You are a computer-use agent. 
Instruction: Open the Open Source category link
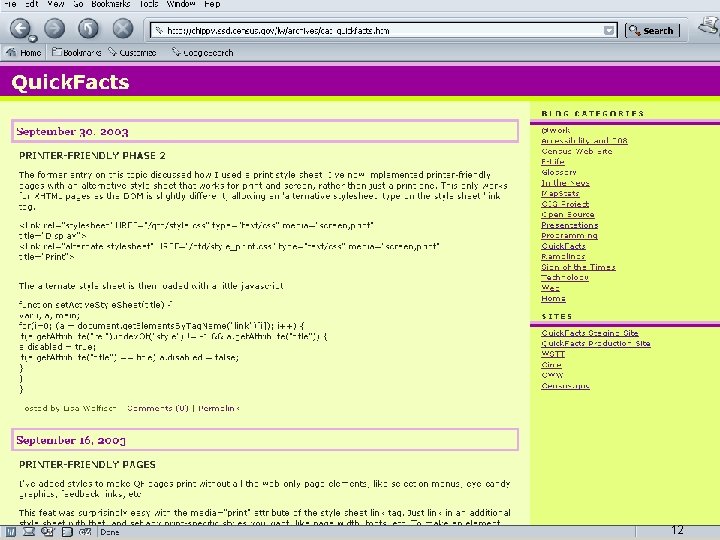point(568,215)
